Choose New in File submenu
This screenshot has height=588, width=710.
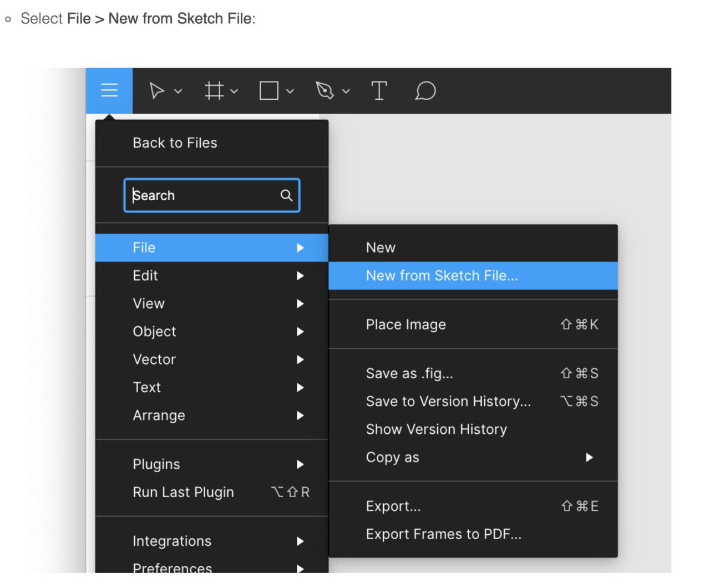pyautogui.click(x=473, y=247)
